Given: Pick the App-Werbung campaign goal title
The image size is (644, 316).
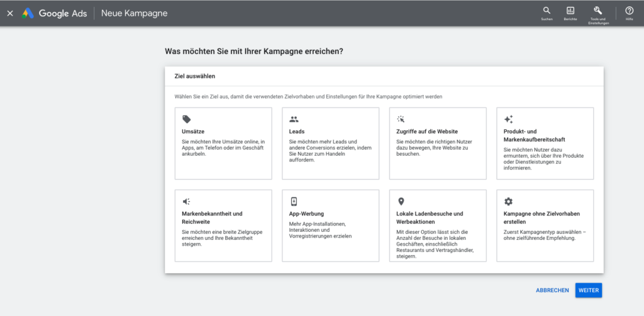Looking at the screenshot, I should tap(307, 214).
